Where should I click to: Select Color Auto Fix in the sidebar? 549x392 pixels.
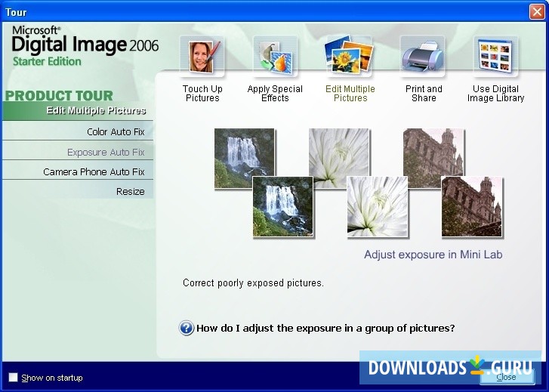coord(78,131)
